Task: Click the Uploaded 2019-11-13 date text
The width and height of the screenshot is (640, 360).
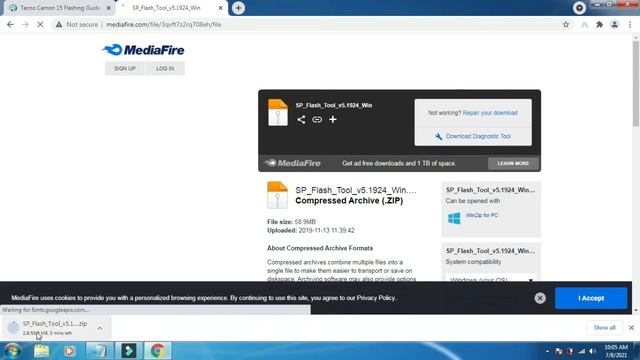Action: [311, 230]
